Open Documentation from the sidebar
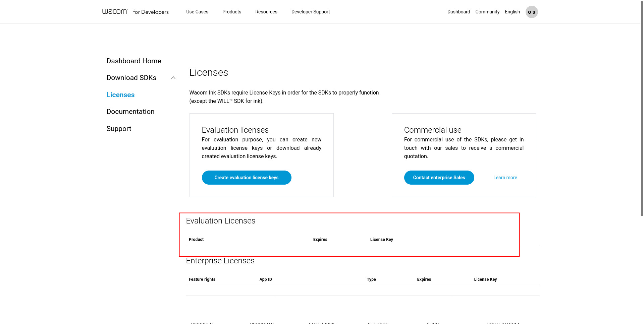 tap(130, 112)
